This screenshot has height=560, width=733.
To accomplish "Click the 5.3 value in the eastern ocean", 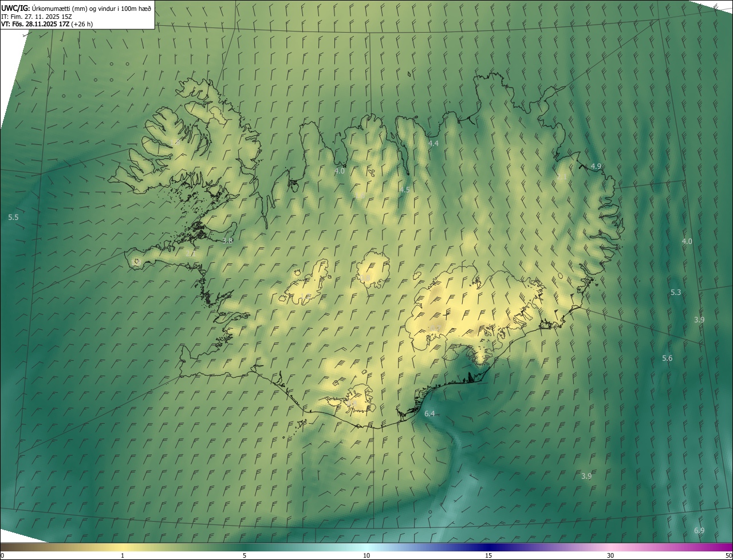I will (676, 293).
